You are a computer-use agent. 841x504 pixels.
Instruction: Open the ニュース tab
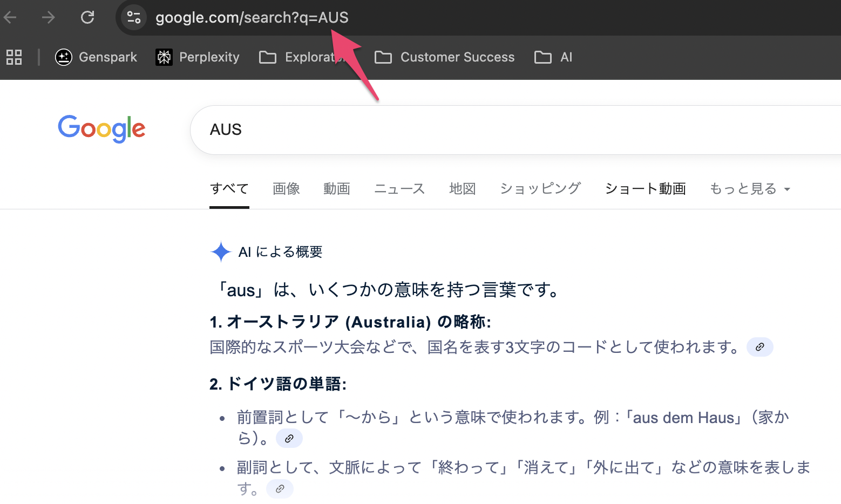(x=399, y=189)
